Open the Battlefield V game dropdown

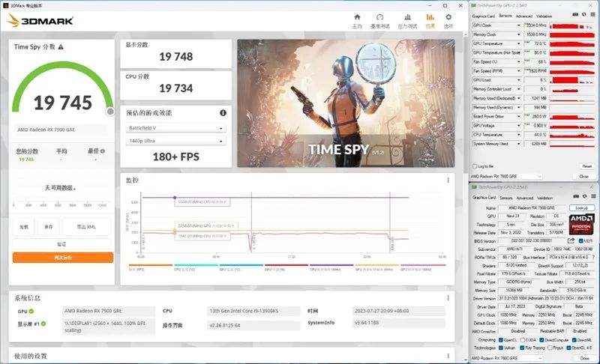[x=175, y=128]
